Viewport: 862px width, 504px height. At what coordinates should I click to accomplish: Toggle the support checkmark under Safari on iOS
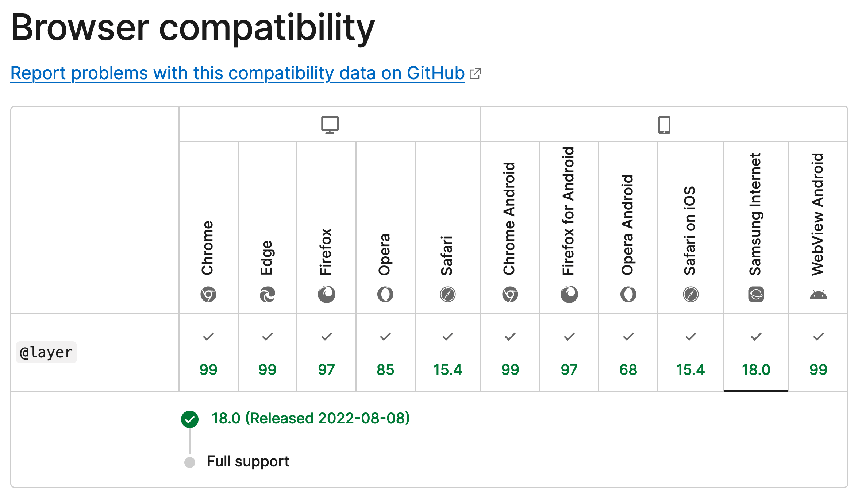pos(690,336)
